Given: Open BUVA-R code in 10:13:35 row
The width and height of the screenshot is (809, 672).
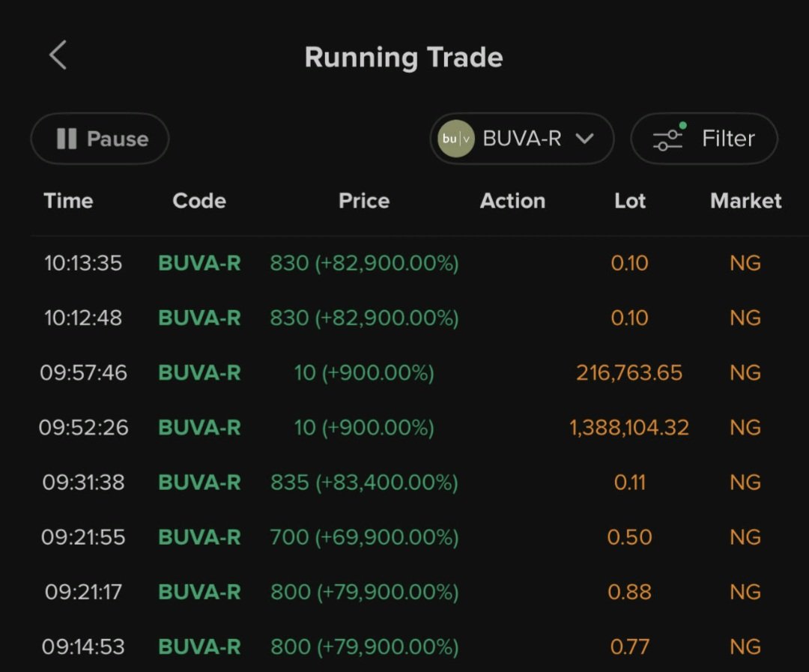Looking at the screenshot, I should pos(199,263).
